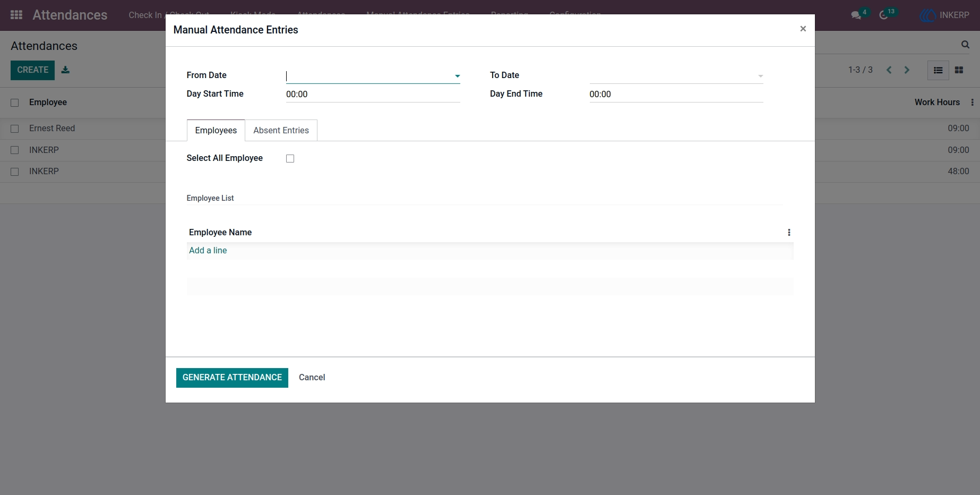The width and height of the screenshot is (980, 495).
Task: Sort by Employee Name column header
Action: point(220,233)
